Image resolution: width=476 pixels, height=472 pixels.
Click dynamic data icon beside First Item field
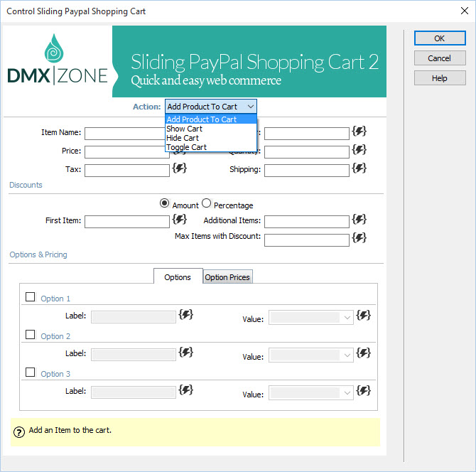point(180,219)
